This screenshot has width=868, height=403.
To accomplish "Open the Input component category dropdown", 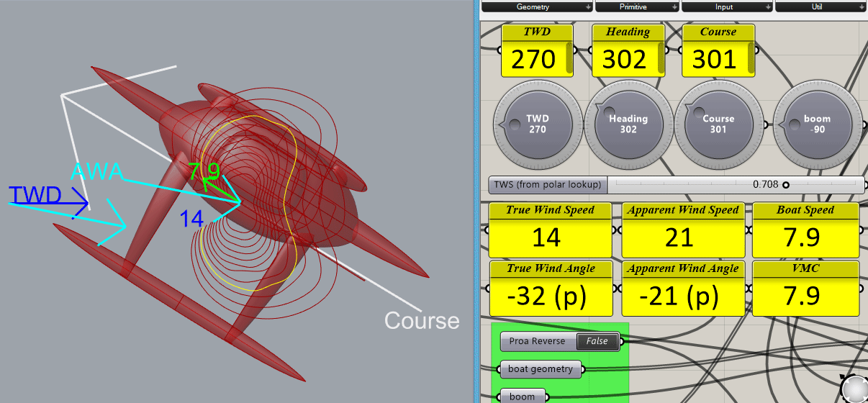I will click(725, 6).
